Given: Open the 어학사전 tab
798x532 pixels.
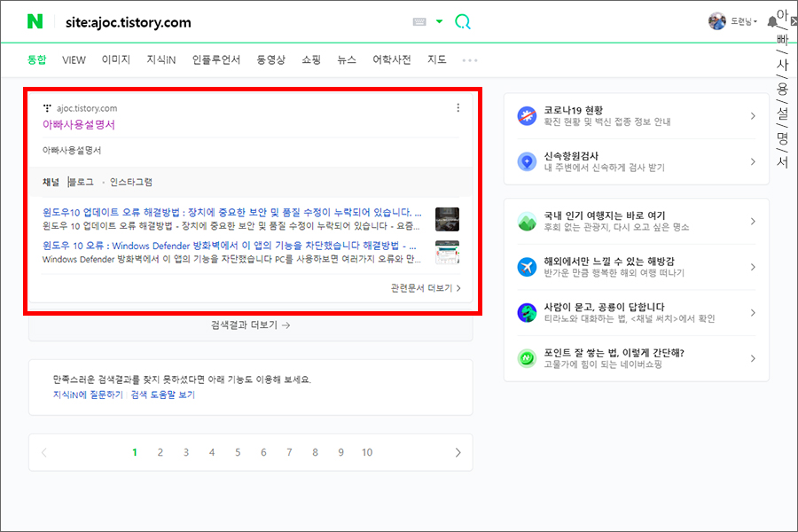Looking at the screenshot, I should [x=391, y=60].
